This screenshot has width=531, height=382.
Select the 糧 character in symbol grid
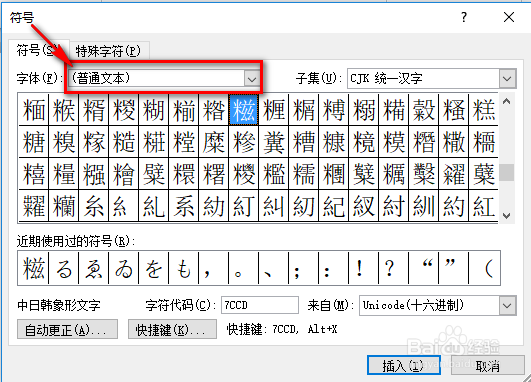click(64, 173)
